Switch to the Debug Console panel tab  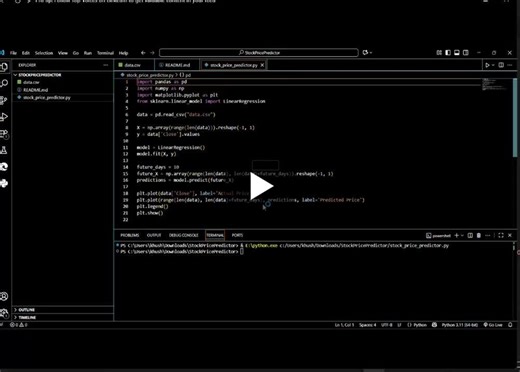point(183,235)
